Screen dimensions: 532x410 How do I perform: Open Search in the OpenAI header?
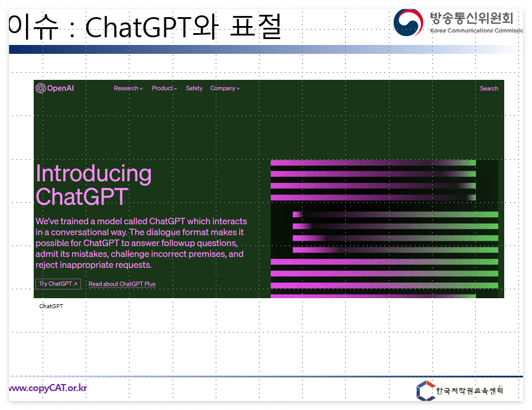point(489,88)
